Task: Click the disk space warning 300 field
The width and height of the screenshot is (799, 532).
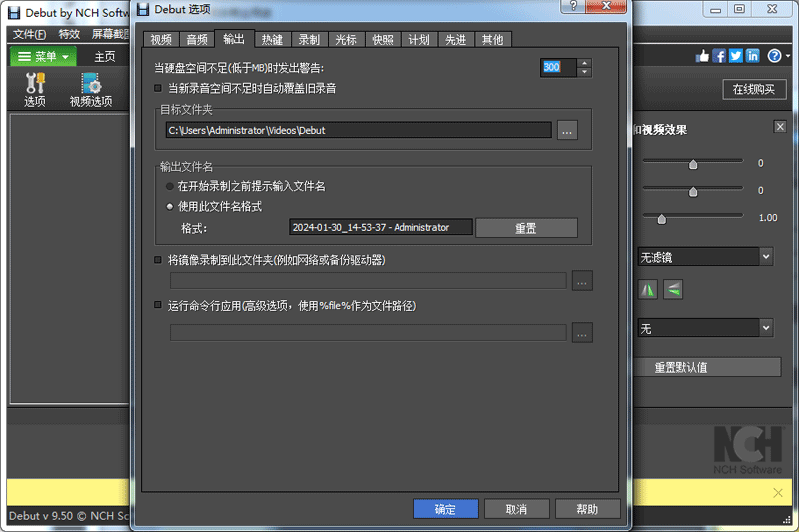Action: pyautogui.click(x=559, y=67)
